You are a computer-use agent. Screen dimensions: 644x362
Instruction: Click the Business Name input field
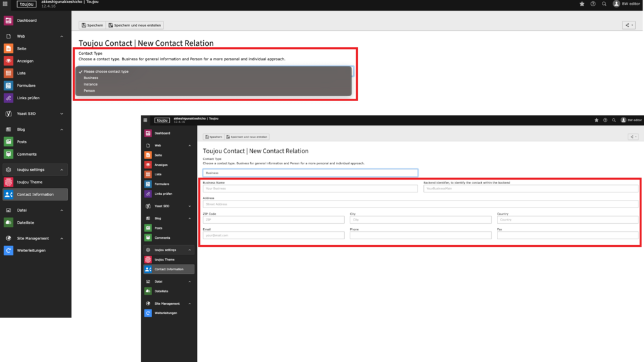(x=310, y=189)
